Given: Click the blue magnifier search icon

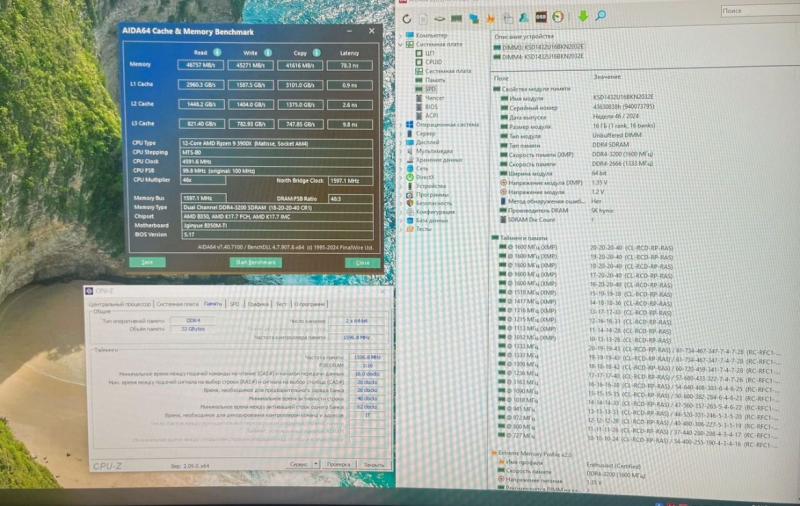Looking at the screenshot, I should (601, 16).
